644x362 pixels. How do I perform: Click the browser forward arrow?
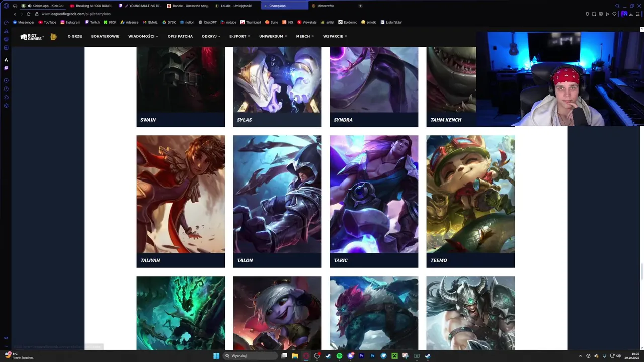click(22, 14)
